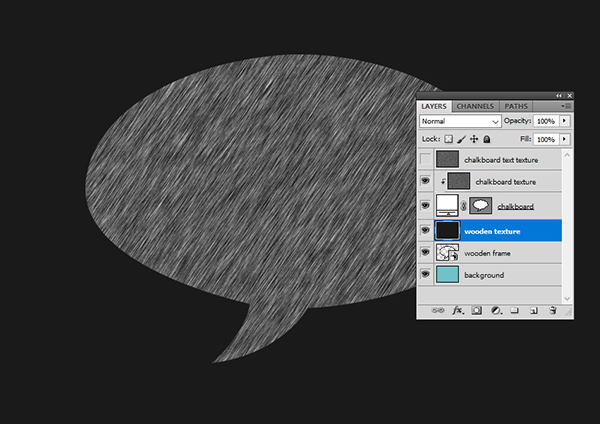Click the chalkboard layer mask thumbnail

point(482,205)
